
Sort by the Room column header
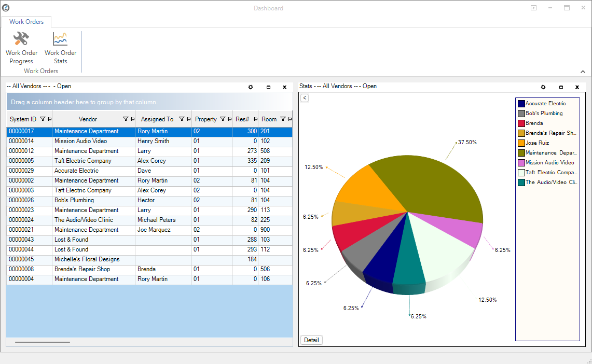(269, 119)
